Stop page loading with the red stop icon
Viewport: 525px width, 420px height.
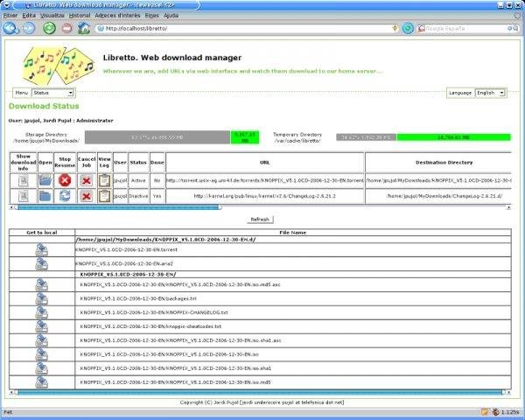click(x=67, y=28)
